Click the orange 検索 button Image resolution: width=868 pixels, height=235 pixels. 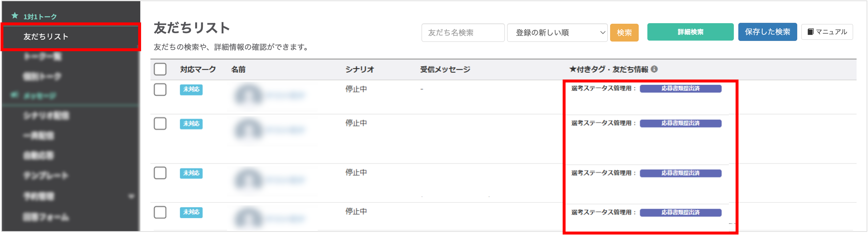[x=624, y=33]
